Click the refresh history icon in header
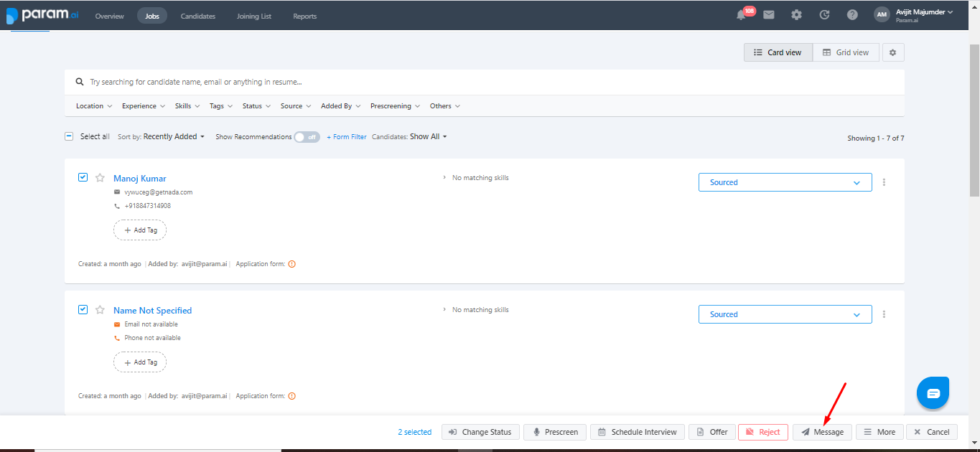980x452 pixels. [824, 15]
